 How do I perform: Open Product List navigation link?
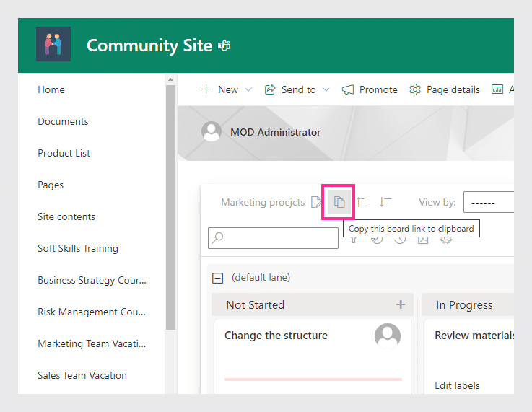point(64,153)
